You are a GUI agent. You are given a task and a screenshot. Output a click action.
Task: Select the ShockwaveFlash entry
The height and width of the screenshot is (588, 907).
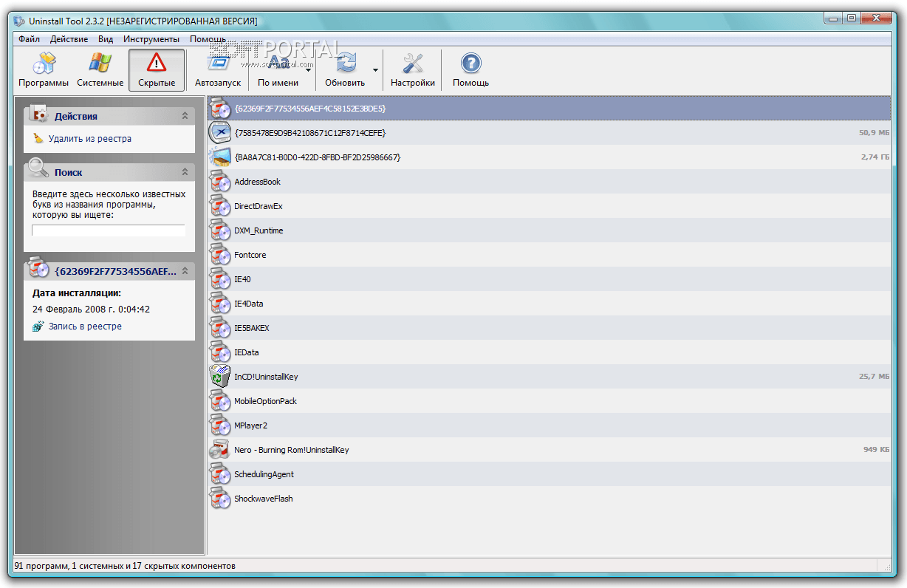549,499
